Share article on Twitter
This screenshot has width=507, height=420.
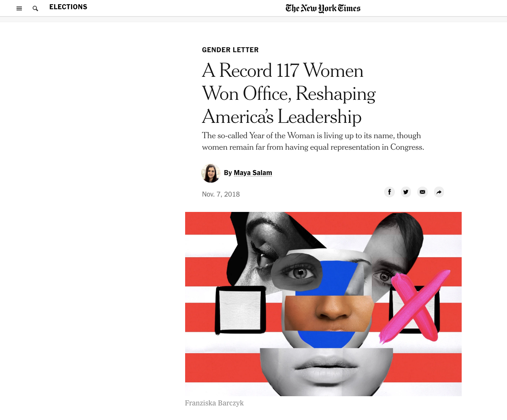(x=406, y=192)
